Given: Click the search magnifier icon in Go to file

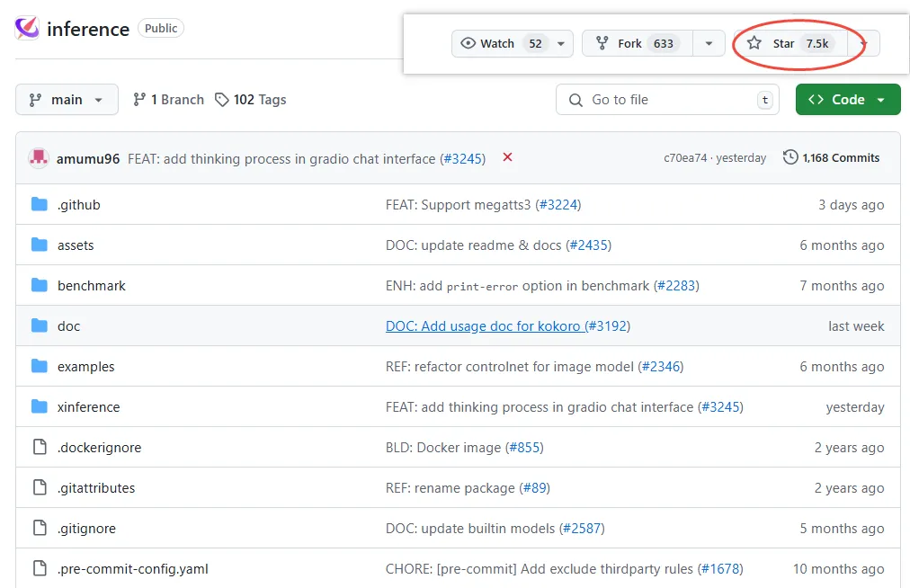Looking at the screenshot, I should (x=575, y=100).
